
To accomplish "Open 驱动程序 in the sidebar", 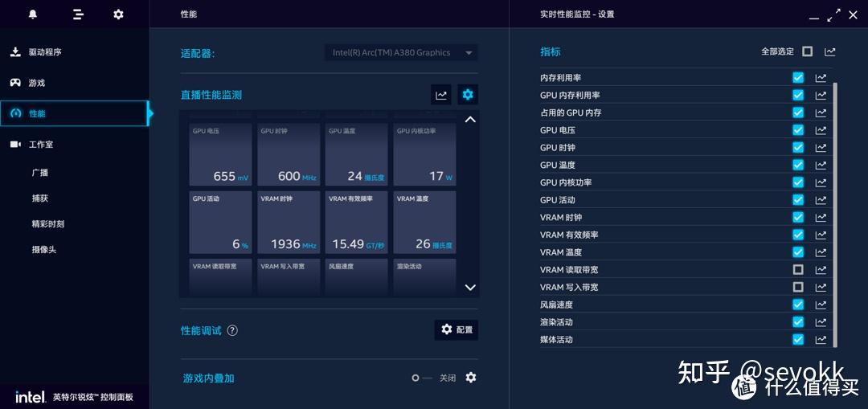I will [74, 52].
